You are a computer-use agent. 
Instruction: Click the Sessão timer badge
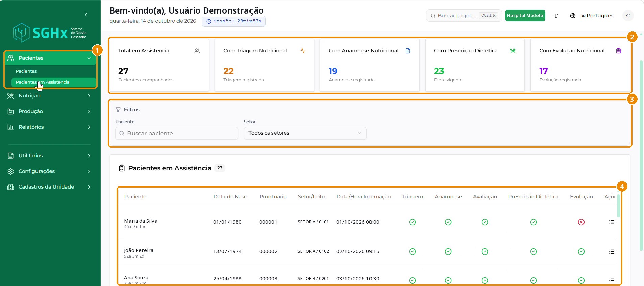[x=234, y=21]
